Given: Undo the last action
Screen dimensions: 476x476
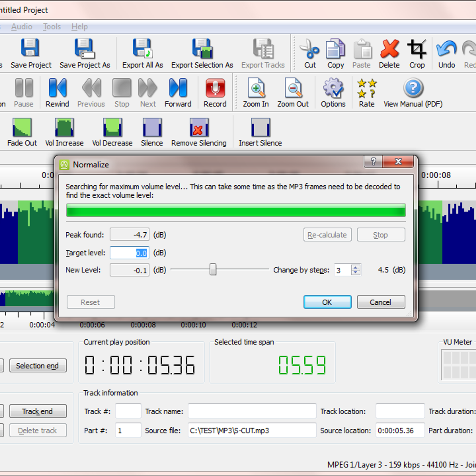Looking at the screenshot, I should [446, 48].
